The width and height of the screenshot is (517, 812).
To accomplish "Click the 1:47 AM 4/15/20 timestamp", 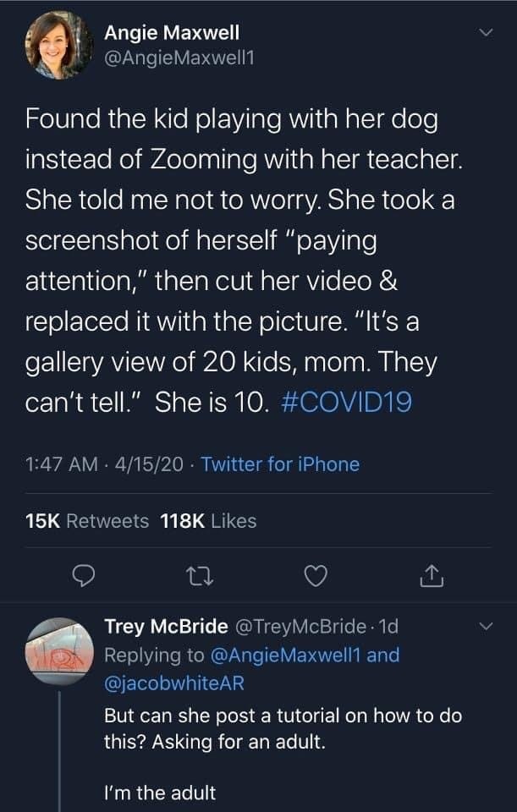I will tap(106, 464).
